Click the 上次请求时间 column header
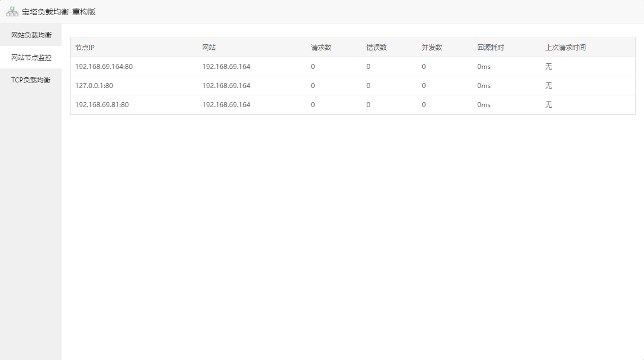The height and width of the screenshot is (360, 644). click(565, 47)
